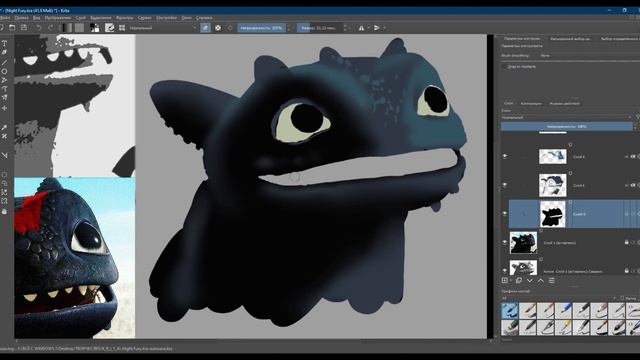This screenshot has width=640, height=360.
Task: Open the gradient picker in toolbar
Action: (x=66, y=28)
